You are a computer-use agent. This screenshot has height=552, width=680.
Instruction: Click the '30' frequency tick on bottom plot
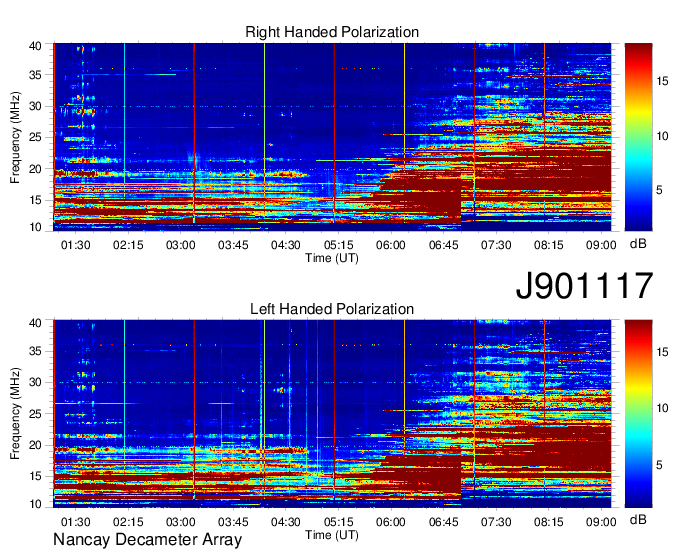(35, 382)
